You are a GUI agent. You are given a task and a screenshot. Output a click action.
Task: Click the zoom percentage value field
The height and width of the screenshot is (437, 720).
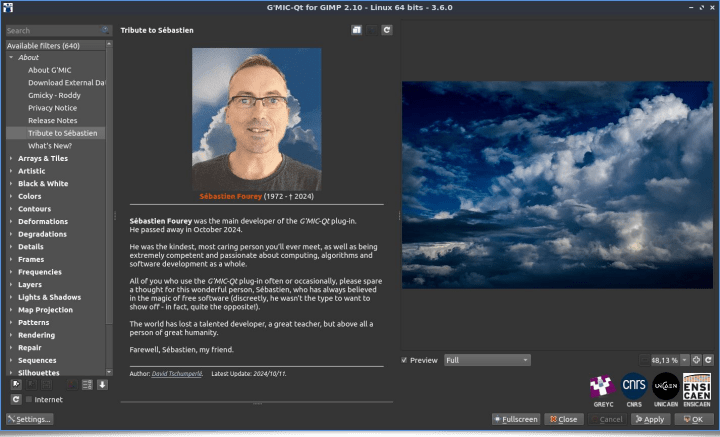point(665,360)
